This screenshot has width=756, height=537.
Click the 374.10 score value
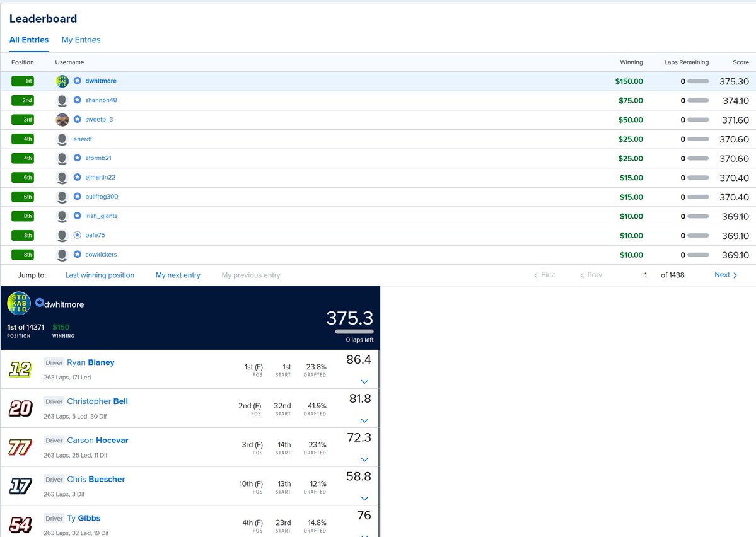tap(736, 101)
